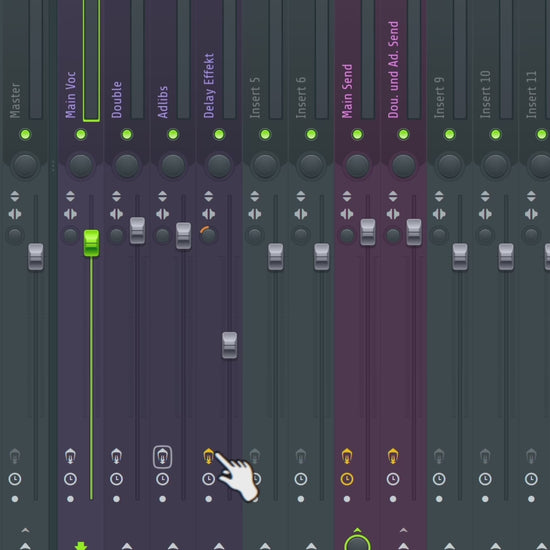The width and height of the screenshot is (550, 550).
Task: Click the FX enable icon on Main Voc
Action: tap(70, 456)
